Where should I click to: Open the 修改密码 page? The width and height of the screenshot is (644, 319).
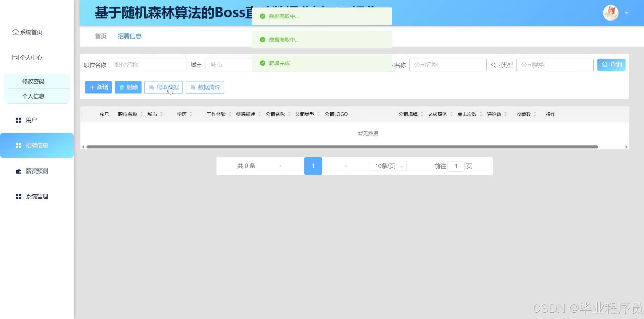pyautogui.click(x=33, y=81)
